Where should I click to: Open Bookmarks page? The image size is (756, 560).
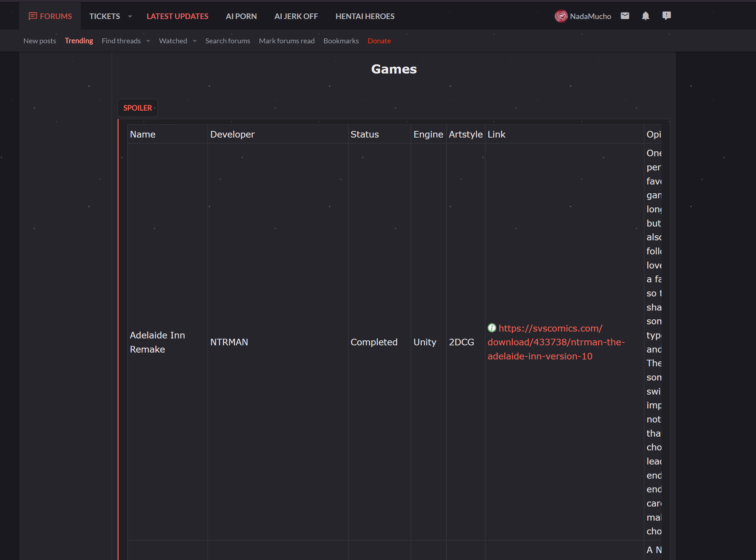pyautogui.click(x=341, y=41)
